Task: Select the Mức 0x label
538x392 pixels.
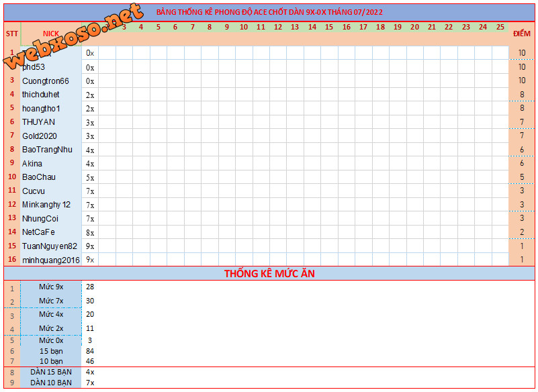Action: [x=51, y=340]
